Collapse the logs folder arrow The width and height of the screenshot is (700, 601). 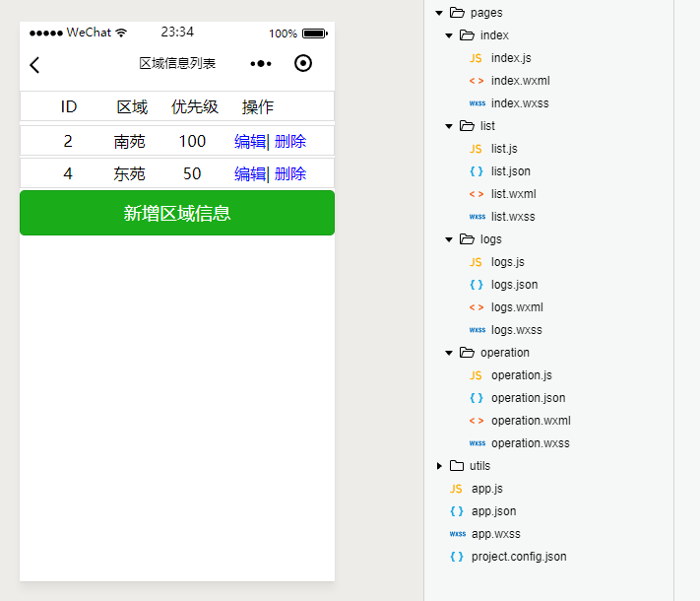tap(449, 239)
